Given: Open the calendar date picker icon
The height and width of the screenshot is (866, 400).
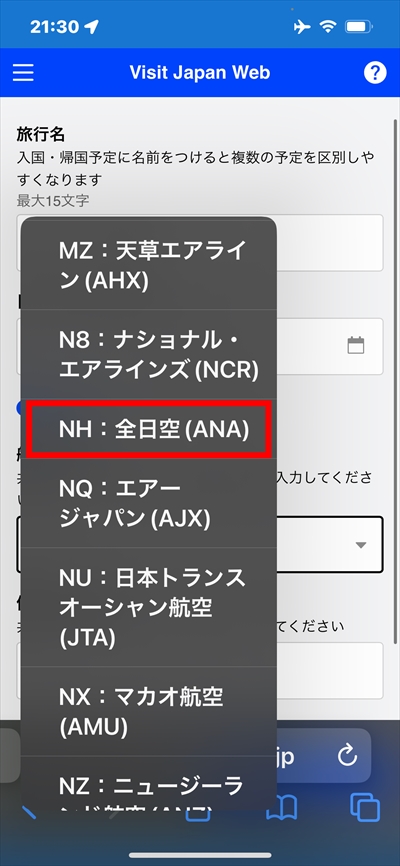Looking at the screenshot, I should 356,346.
